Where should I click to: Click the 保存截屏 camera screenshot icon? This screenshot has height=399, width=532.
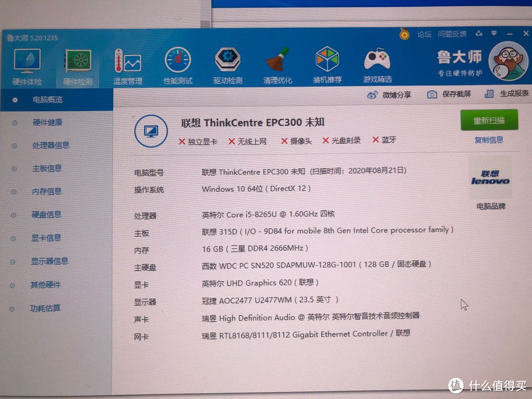[x=432, y=95]
